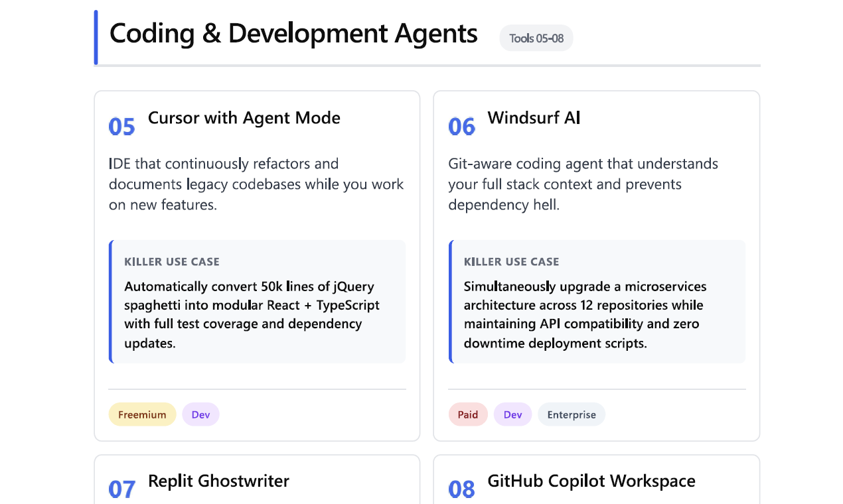Select the Cursor IDE description paragraph

tap(257, 184)
